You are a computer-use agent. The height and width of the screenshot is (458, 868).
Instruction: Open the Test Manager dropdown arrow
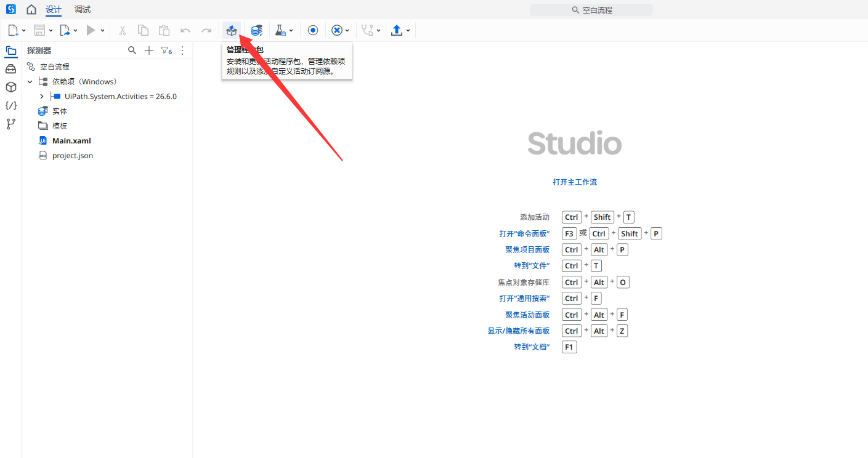click(291, 30)
